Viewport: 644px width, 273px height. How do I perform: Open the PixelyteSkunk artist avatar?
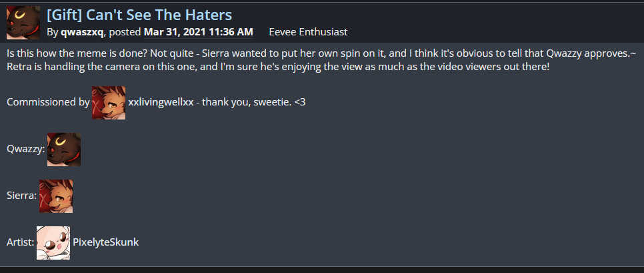[53, 243]
